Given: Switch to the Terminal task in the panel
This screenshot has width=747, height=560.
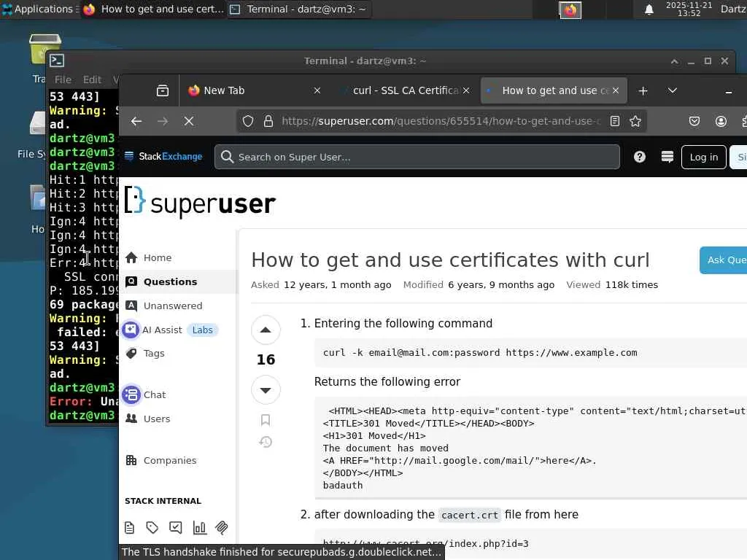Looking at the screenshot, I should tap(300, 9).
